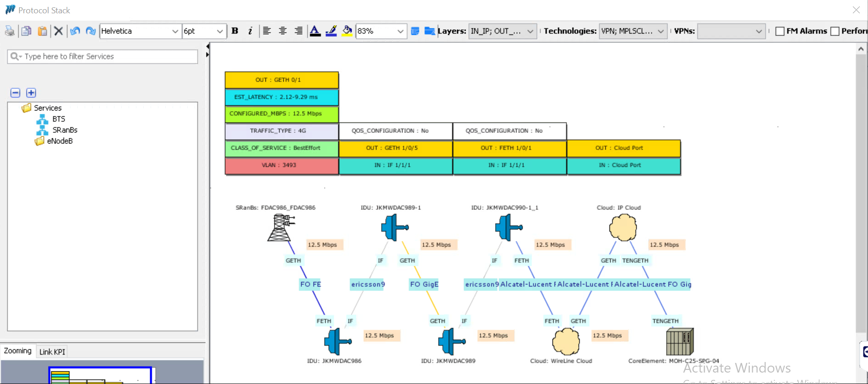Switch to the Link KPI tab
This screenshot has width=868, height=384.
[52, 351]
